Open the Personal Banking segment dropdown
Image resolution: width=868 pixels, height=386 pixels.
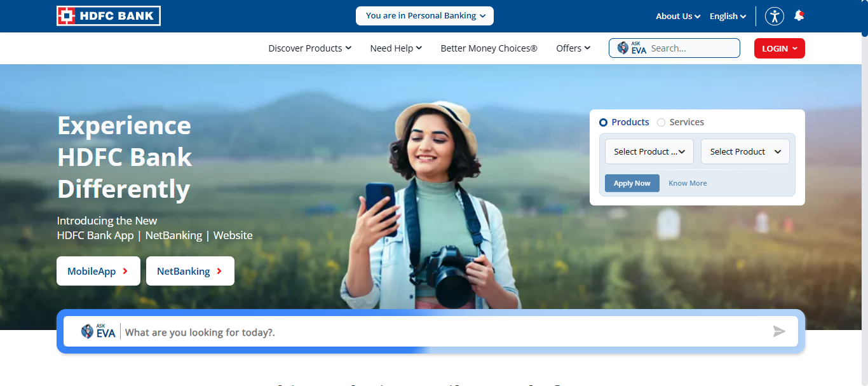point(424,16)
